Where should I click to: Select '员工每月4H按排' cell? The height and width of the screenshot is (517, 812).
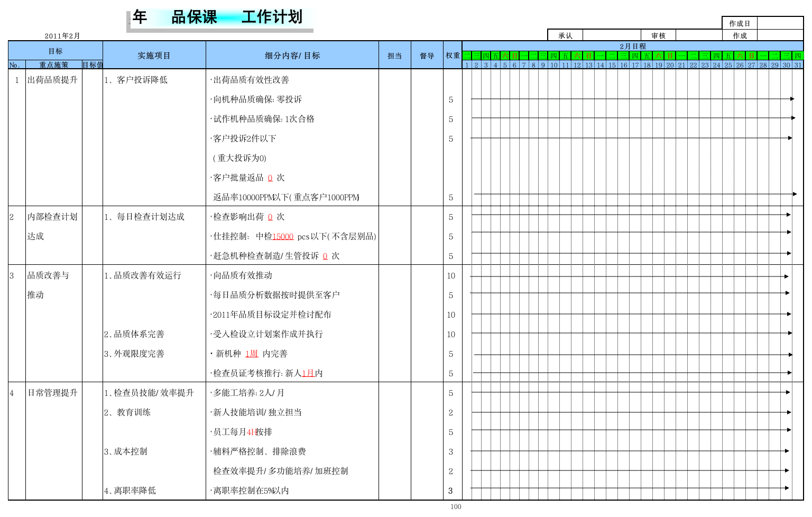pyautogui.click(x=242, y=432)
